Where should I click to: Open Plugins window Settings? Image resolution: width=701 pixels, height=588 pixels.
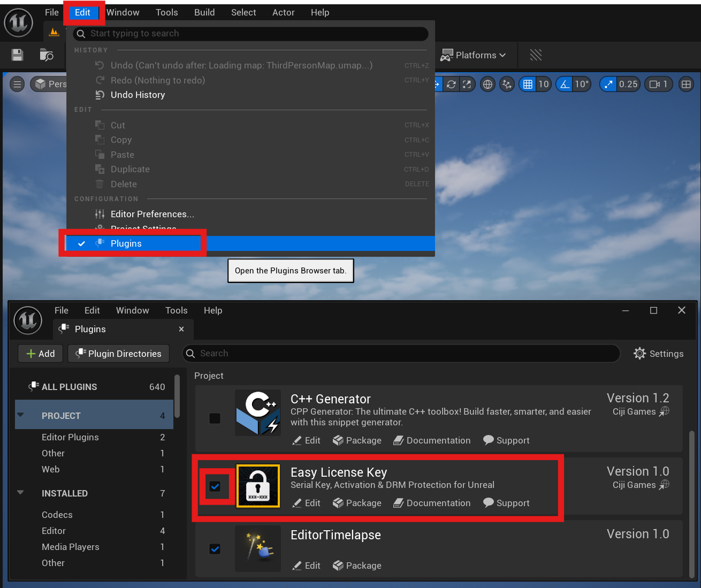pyautogui.click(x=659, y=354)
